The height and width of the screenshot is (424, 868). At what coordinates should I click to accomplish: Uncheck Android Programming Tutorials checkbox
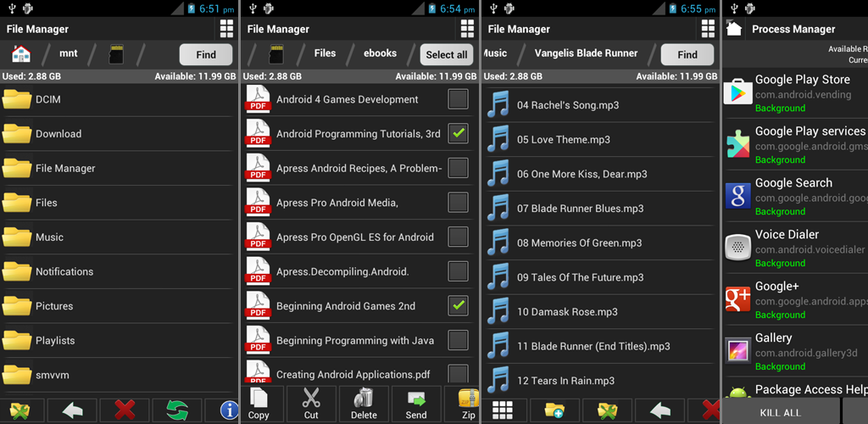[458, 133]
